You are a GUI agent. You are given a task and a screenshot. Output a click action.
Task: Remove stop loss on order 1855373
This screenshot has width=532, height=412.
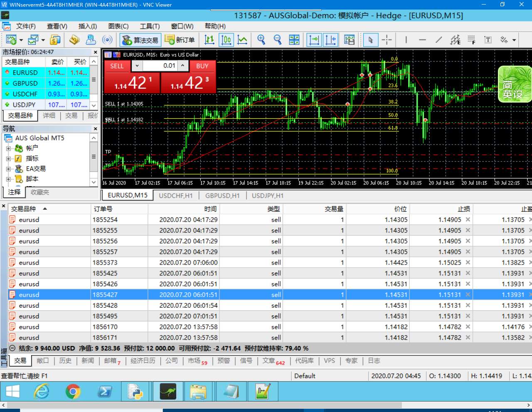click(468, 262)
